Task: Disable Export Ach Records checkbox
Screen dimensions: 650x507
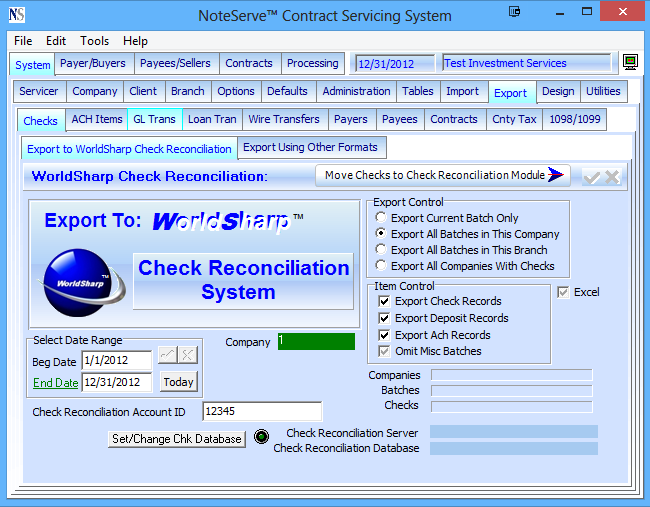Action: 385,335
